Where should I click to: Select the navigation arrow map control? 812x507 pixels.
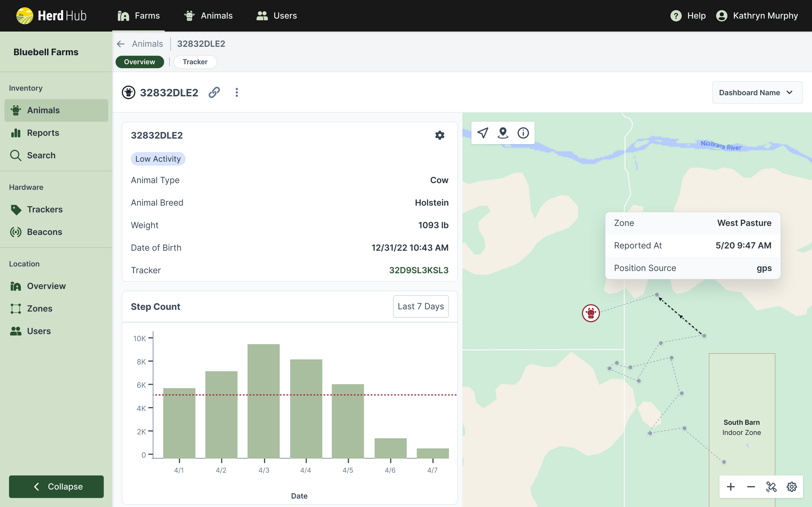click(x=482, y=133)
